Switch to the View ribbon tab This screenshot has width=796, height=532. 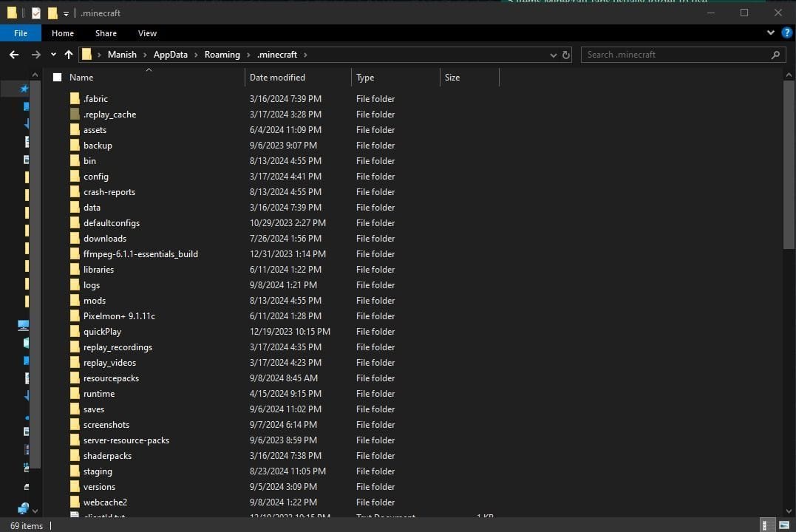point(147,33)
